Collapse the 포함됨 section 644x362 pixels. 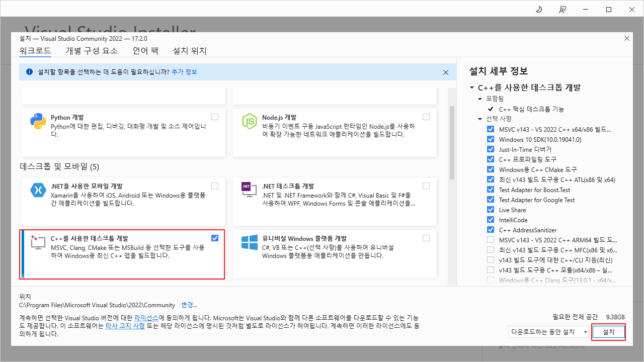[480, 99]
